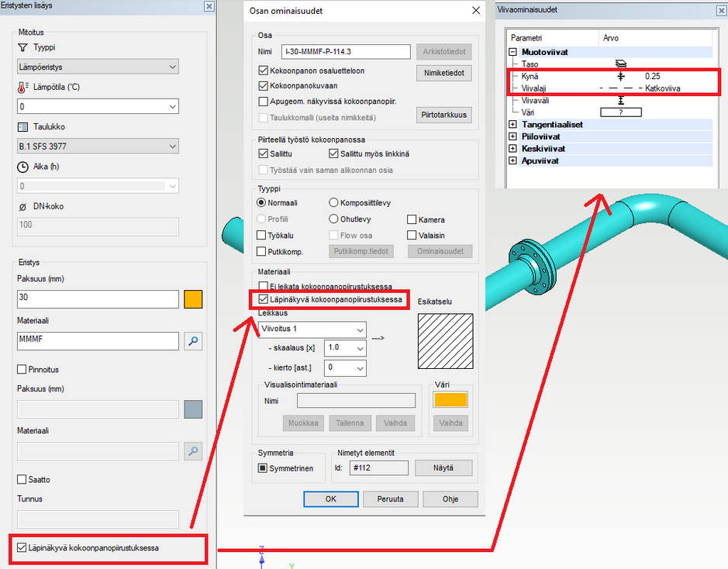Select the Normaali radio button
Screen dimensions: 728x569
[x=261, y=203]
